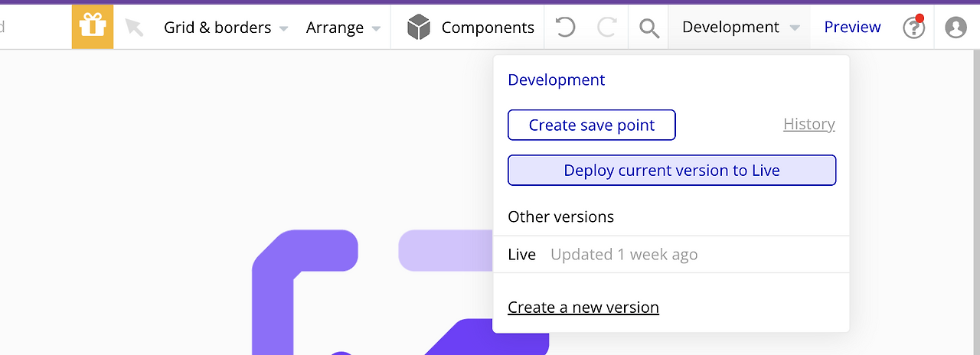The height and width of the screenshot is (355, 980).
Task: Click the text field at the toolbar's left edge
Action: (31, 28)
